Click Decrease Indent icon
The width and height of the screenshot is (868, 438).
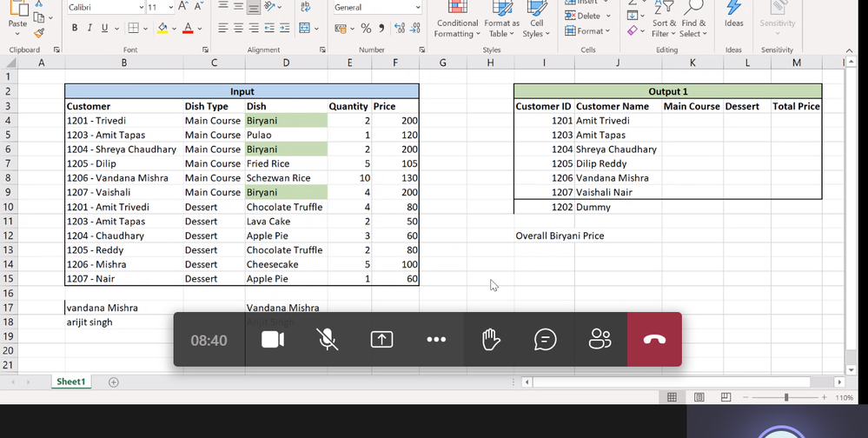(269, 28)
